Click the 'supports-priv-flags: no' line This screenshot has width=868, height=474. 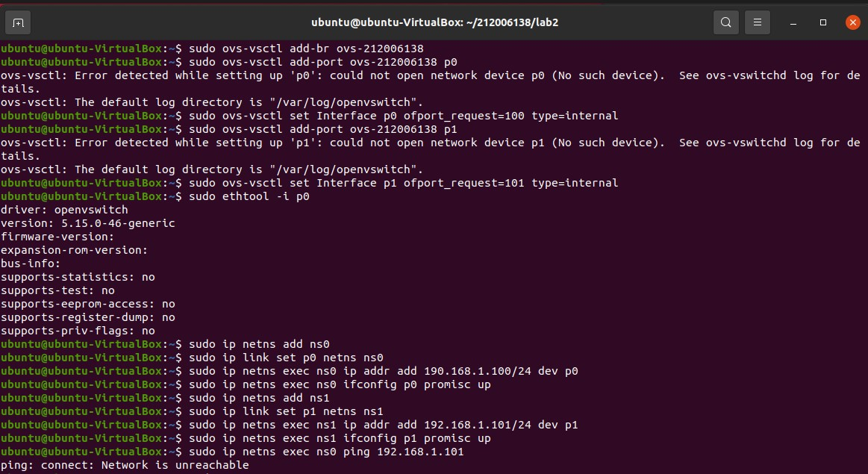pos(78,331)
